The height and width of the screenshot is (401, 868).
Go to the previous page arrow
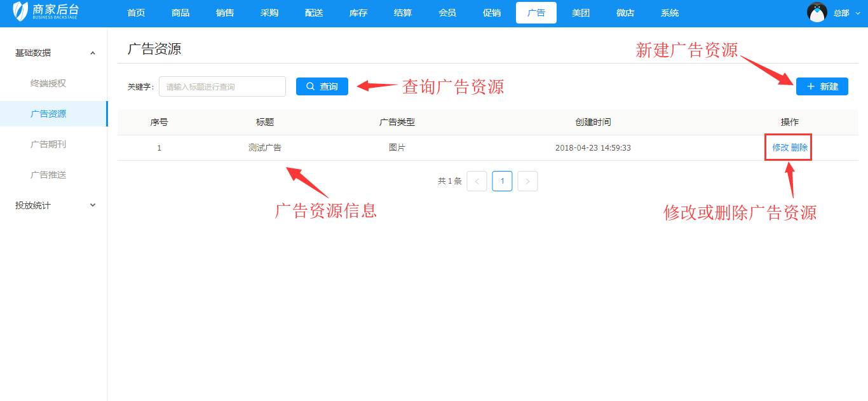(x=477, y=181)
